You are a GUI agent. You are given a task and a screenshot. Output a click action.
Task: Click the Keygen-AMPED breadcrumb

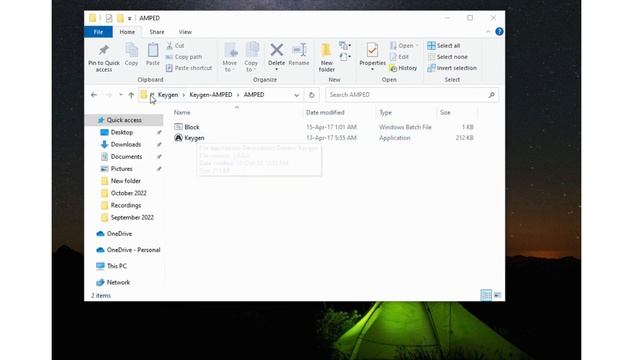tap(211, 95)
